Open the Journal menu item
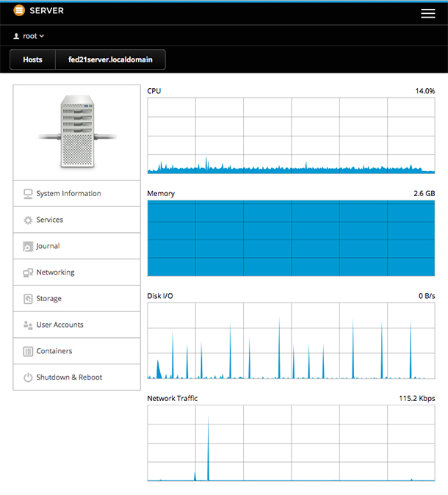The width and height of the screenshot is (448, 495). 76,246
